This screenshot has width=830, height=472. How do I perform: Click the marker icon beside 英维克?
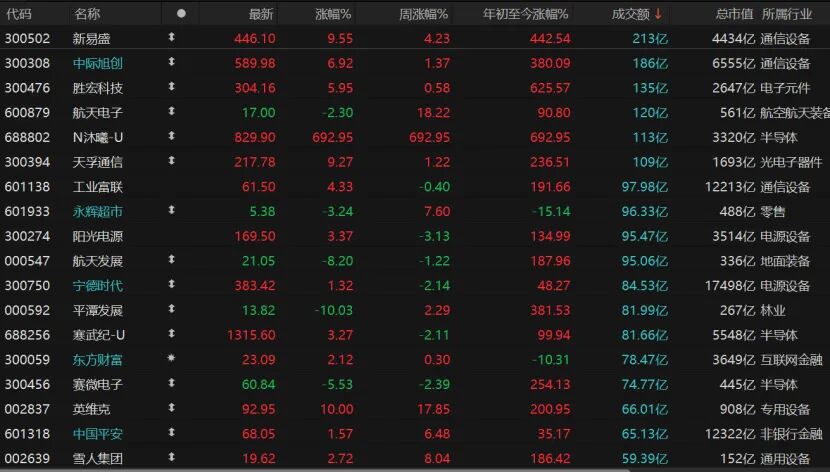pos(171,409)
